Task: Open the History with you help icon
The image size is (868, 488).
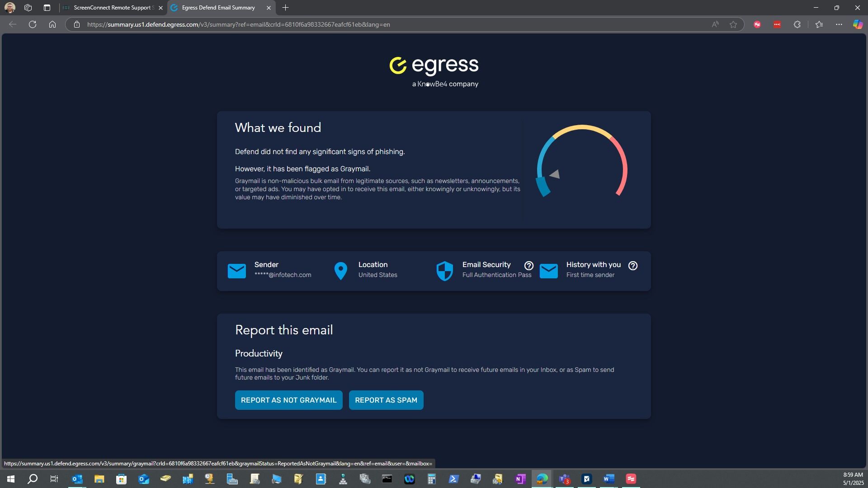Action: pyautogui.click(x=633, y=266)
